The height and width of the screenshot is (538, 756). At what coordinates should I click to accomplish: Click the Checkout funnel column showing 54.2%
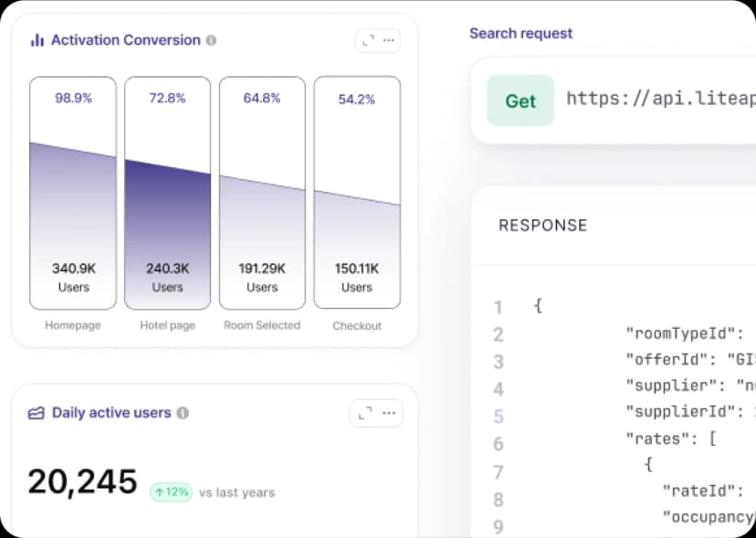[357, 193]
